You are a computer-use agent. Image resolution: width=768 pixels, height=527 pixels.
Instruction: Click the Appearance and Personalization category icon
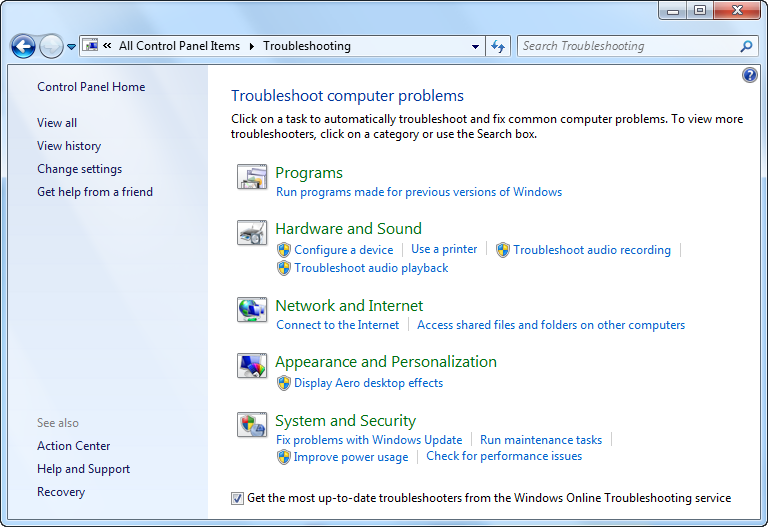[251, 366]
